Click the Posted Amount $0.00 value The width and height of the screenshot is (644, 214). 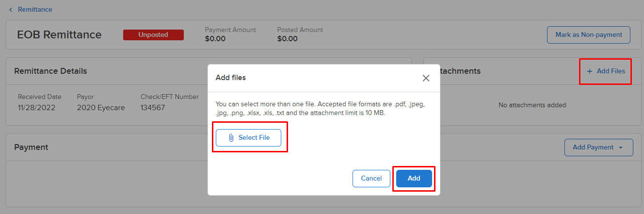pos(288,39)
